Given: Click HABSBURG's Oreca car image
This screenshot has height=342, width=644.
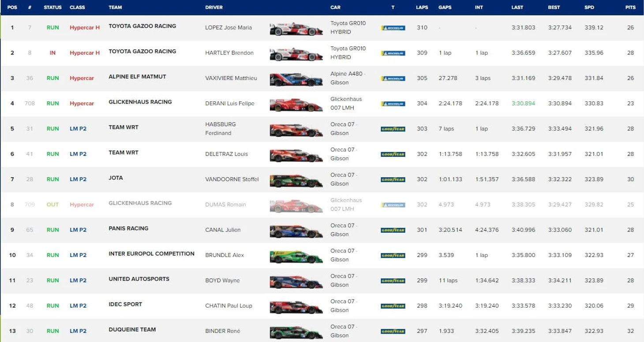Looking at the screenshot, I should [296, 130].
